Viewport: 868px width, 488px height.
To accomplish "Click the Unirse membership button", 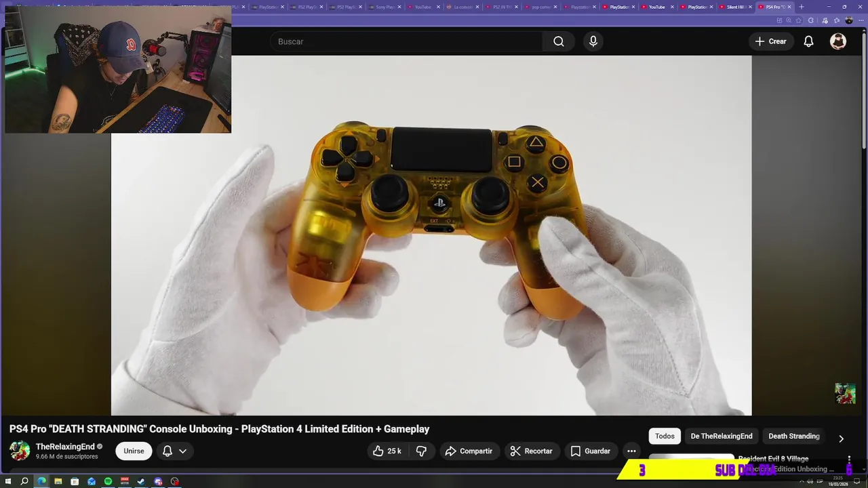I will point(134,451).
